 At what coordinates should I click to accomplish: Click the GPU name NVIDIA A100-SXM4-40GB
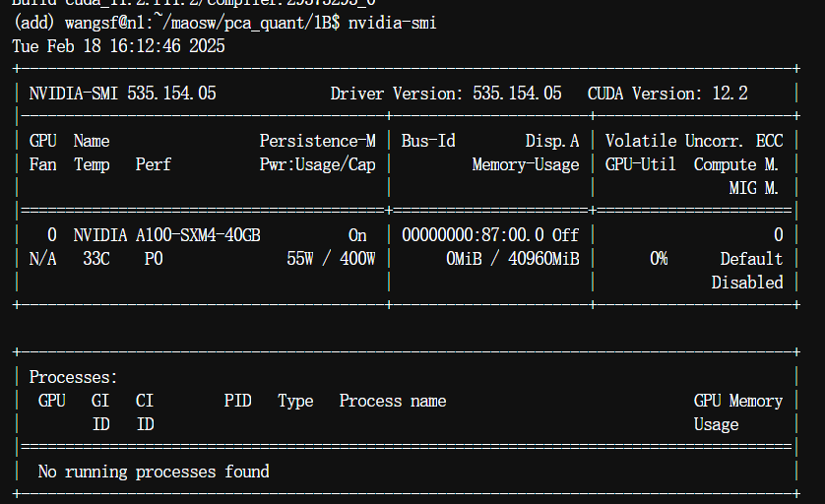(x=166, y=235)
